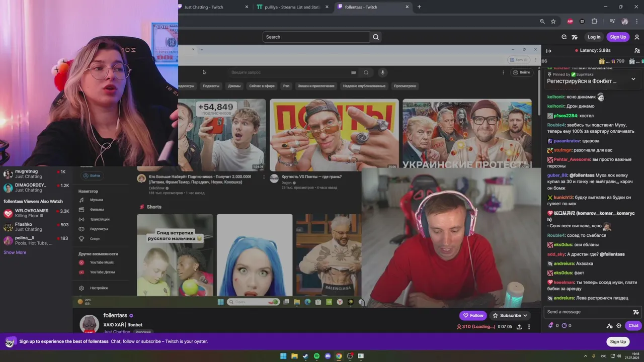This screenshot has width=644, height=362.
Task: Click the volume icon in system tray
Action: click(x=618, y=356)
